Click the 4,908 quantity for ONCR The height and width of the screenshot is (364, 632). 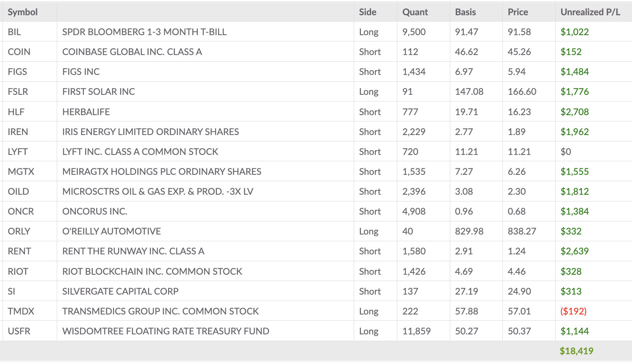click(x=414, y=211)
